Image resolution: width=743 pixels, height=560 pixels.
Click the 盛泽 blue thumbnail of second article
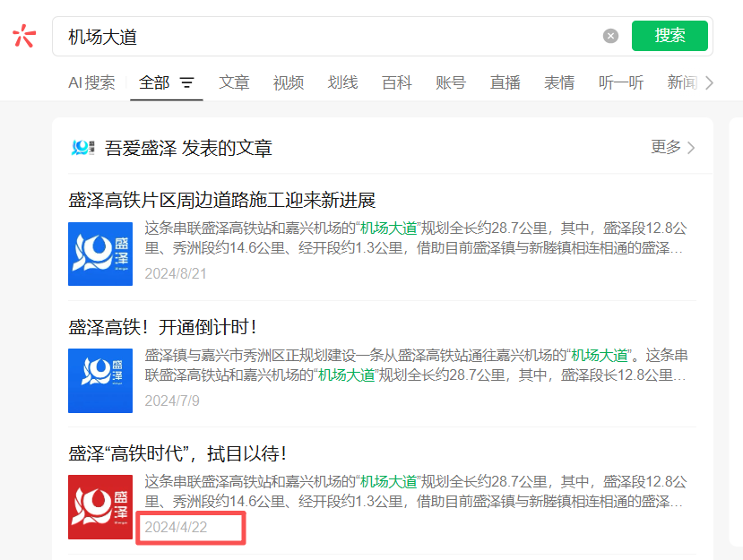point(99,380)
